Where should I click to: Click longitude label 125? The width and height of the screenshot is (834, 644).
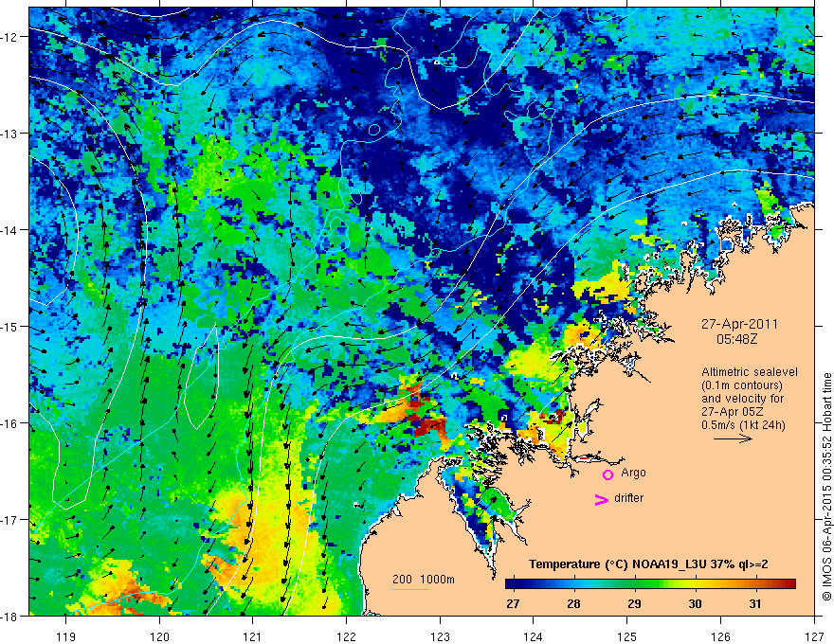pos(627,636)
